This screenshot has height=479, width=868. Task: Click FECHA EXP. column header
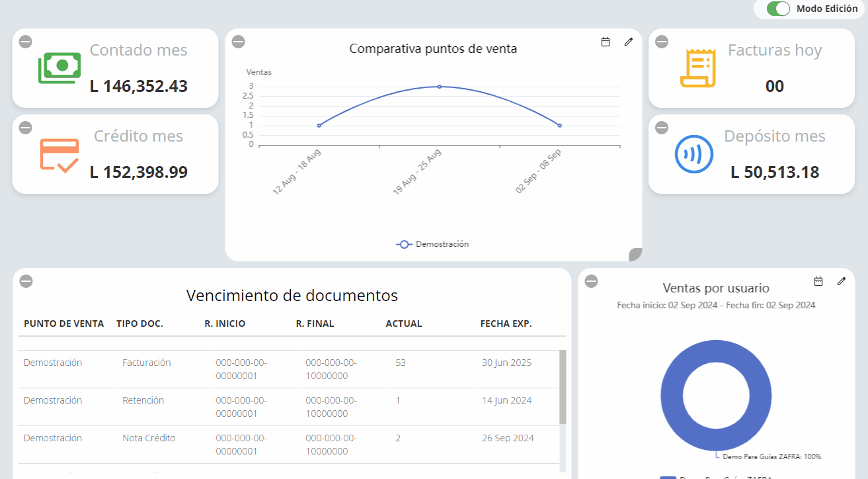click(x=506, y=324)
